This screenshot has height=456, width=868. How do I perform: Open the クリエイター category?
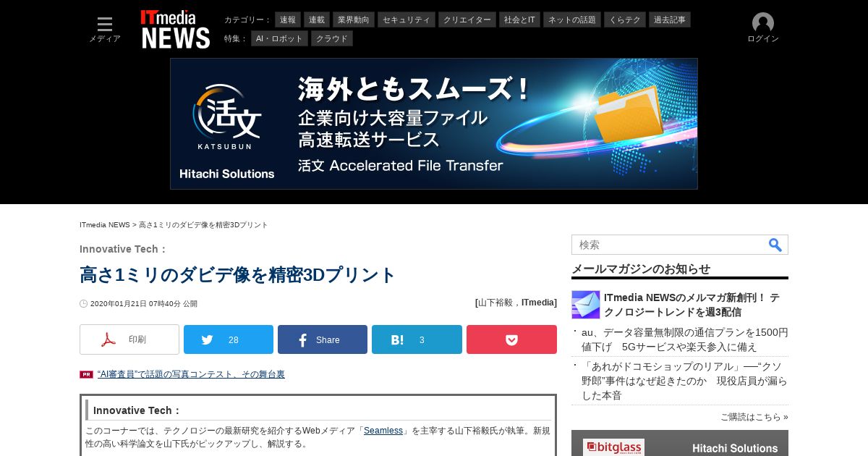pyautogui.click(x=467, y=20)
